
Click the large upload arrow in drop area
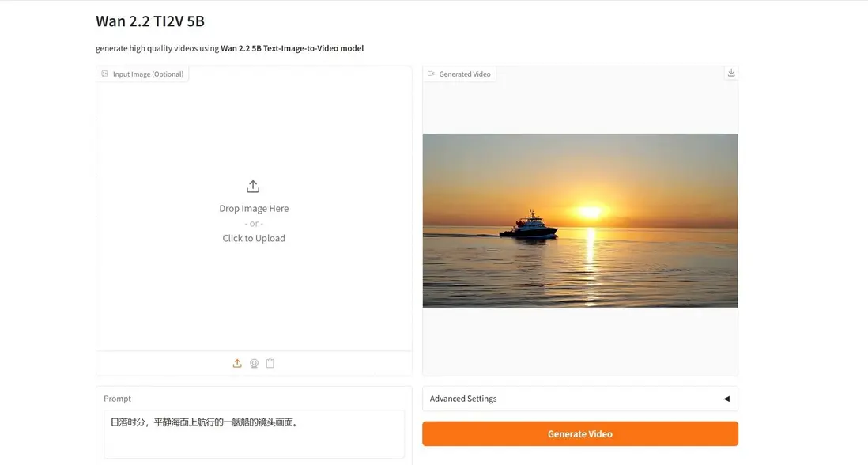click(253, 187)
